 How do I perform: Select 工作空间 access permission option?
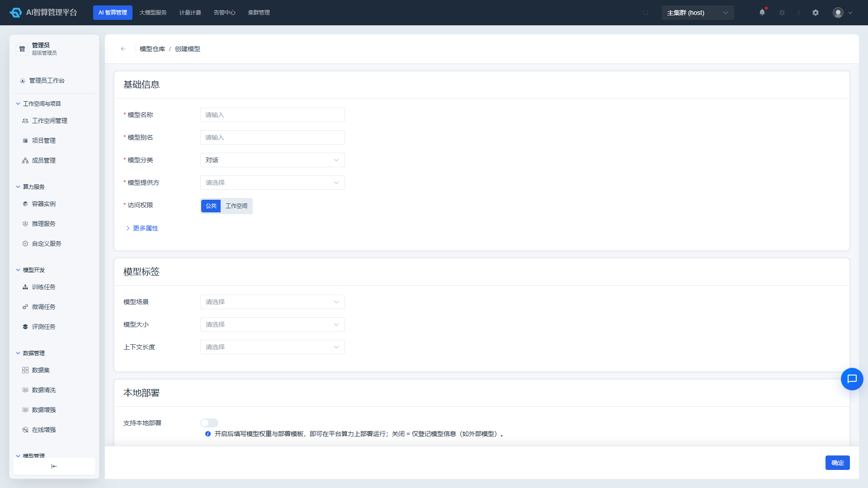[236, 206]
